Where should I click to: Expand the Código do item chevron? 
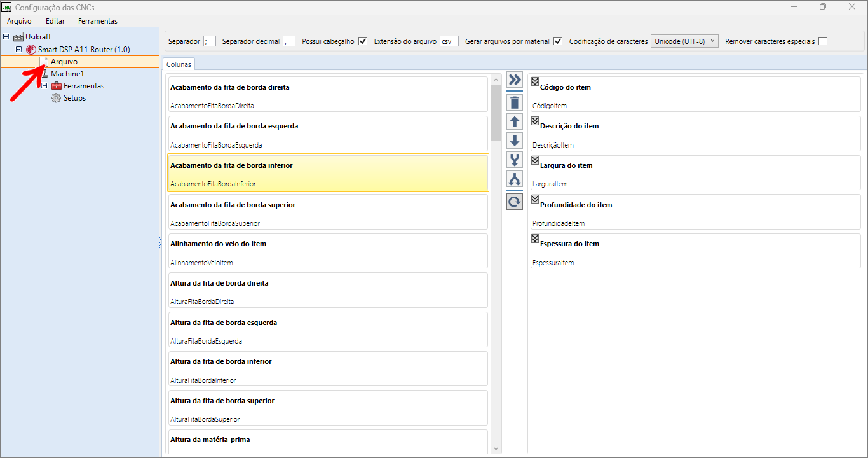(535, 81)
